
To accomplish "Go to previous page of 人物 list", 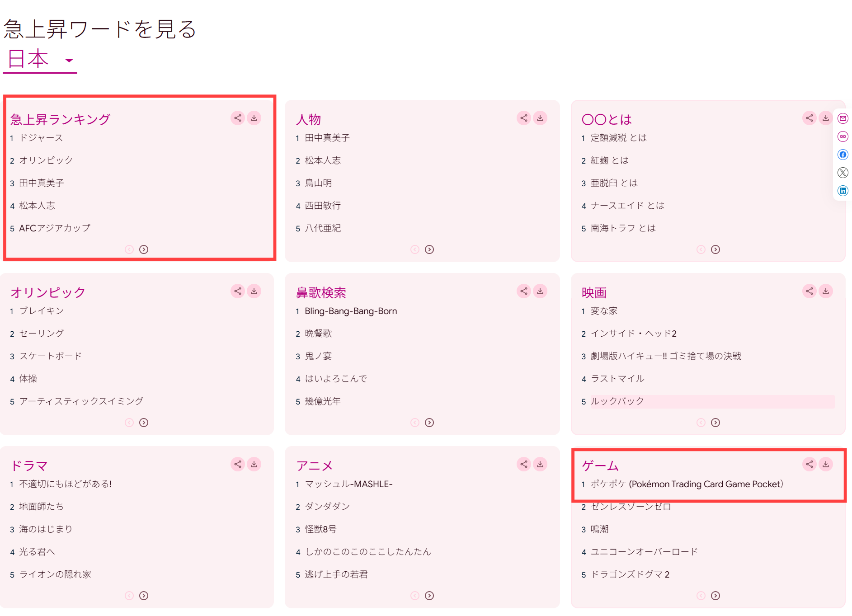I will 415,249.
